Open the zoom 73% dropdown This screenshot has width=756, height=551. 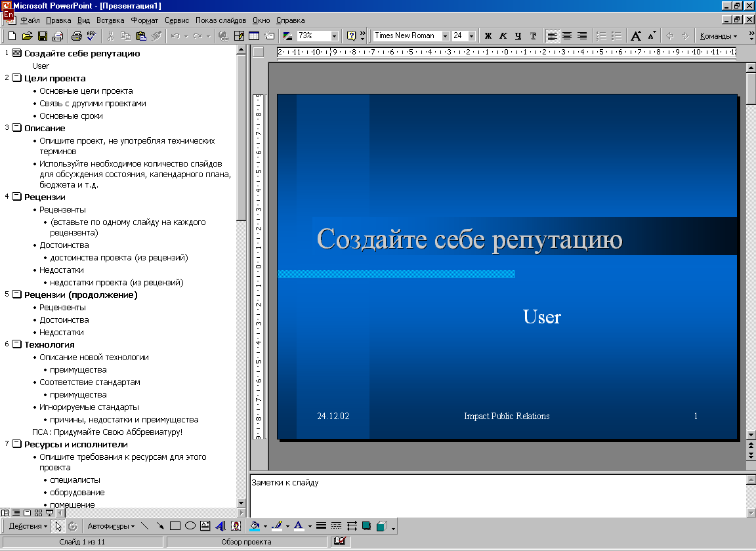click(334, 35)
